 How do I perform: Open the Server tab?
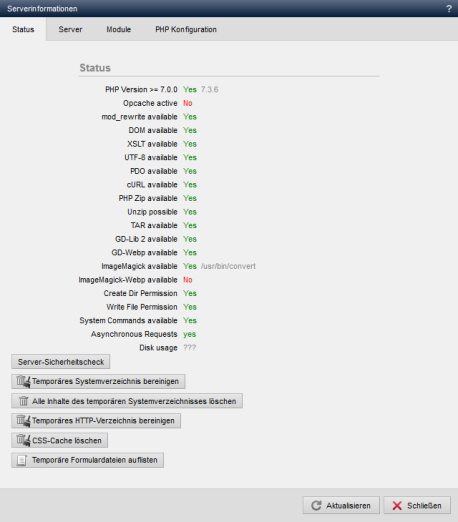tap(70, 29)
